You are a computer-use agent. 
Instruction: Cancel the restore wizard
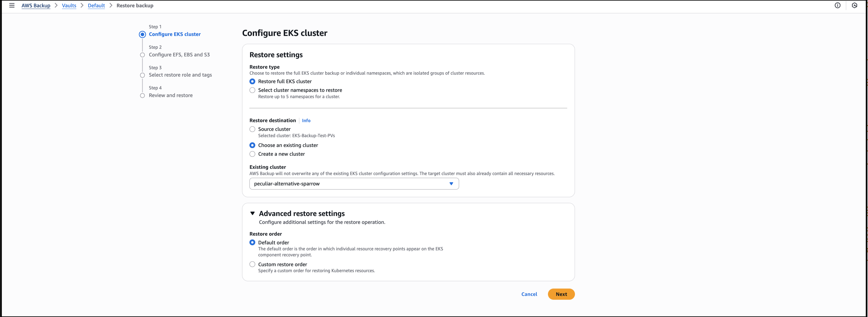click(529, 294)
